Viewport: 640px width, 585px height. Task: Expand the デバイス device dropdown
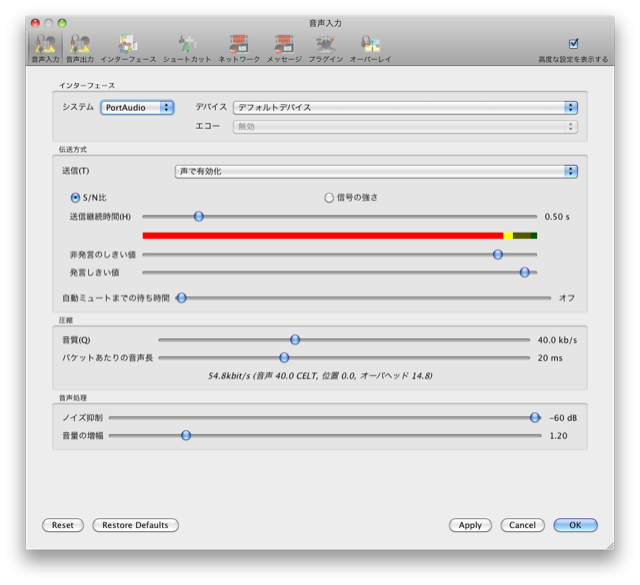click(405, 107)
